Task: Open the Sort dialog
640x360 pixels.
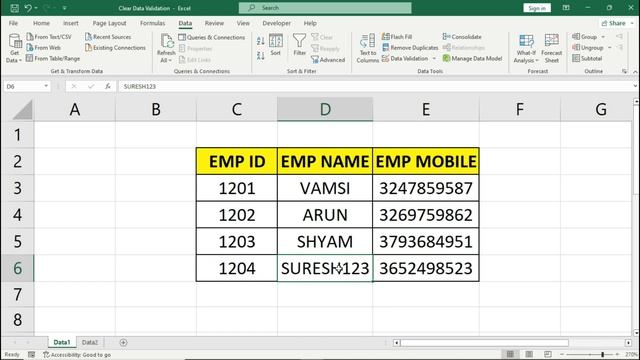Action: (x=276, y=44)
